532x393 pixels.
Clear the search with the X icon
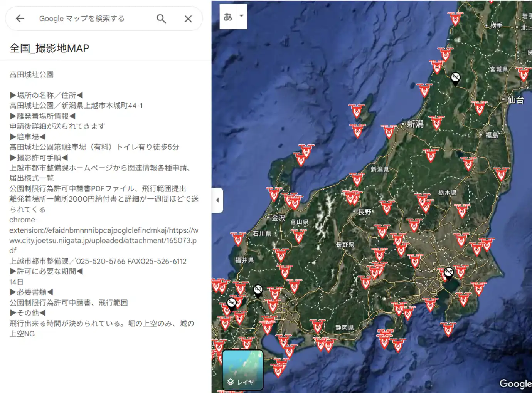(188, 18)
